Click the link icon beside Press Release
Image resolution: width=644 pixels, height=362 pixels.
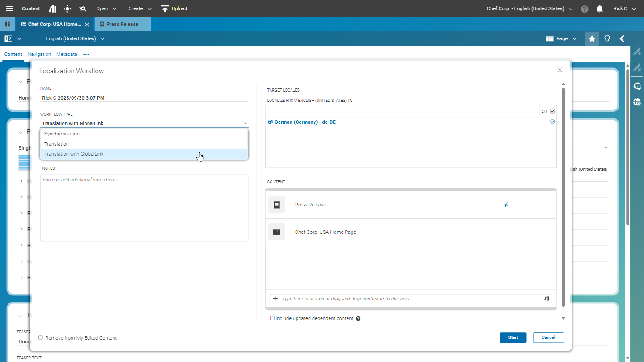pyautogui.click(x=506, y=205)
